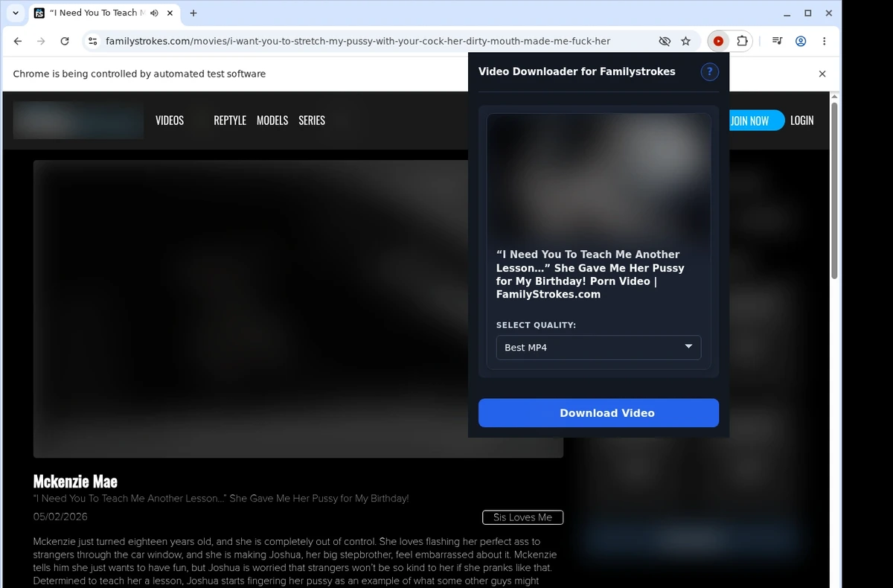The height and width of the screenshot is (588, 893).
Task: Open the Chrome three-dot menu
Action: [824, 41]
